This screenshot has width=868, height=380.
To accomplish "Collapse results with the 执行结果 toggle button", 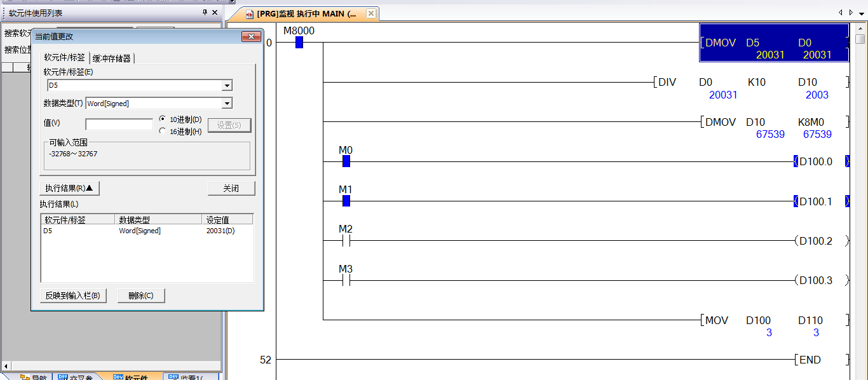I will click(x=69, y=189).
